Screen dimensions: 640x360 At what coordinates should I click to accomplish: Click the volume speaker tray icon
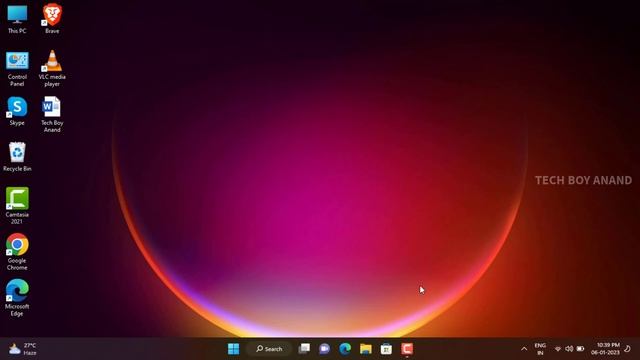coord(569,349)
